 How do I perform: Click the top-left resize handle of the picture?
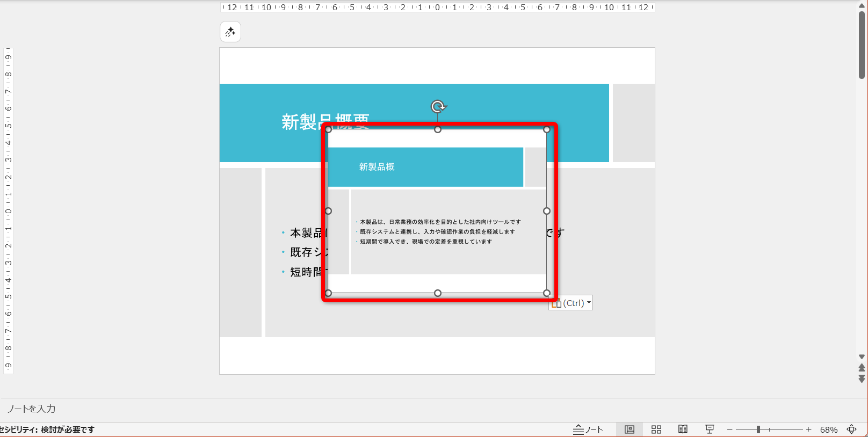328,129
